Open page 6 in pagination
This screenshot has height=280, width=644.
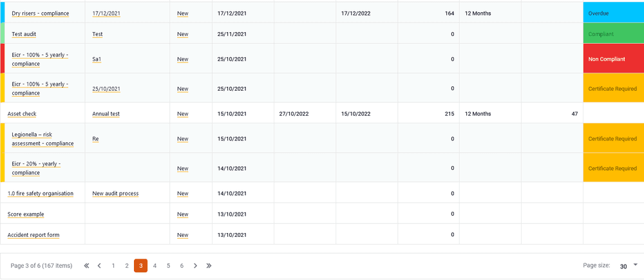point(182,266)
